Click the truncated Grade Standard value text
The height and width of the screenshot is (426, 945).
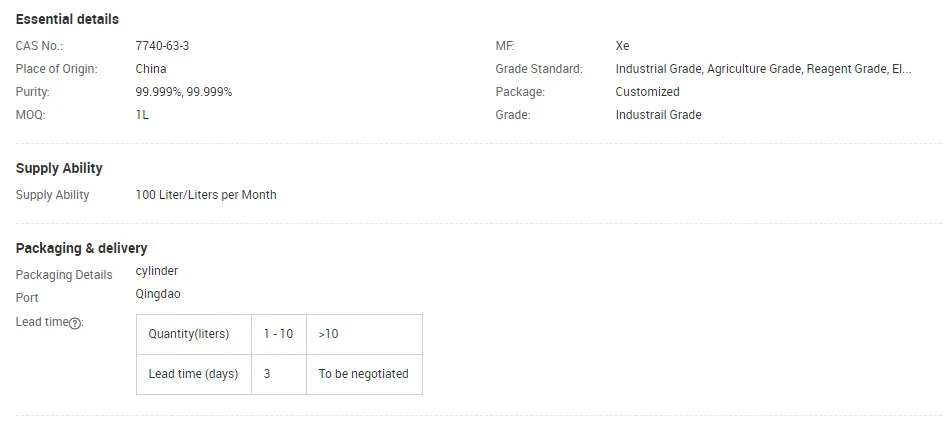[x=763, y=69]
